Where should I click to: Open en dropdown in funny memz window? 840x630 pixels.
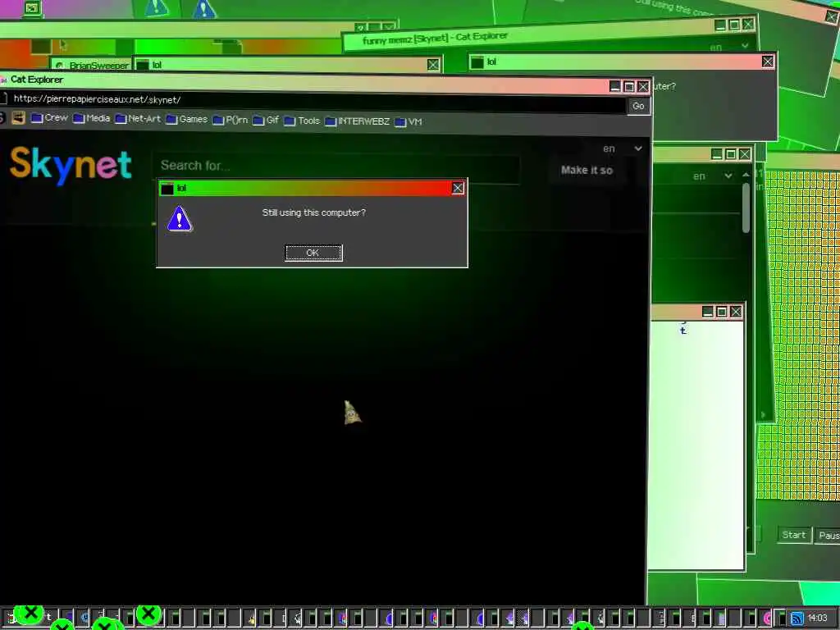tap(729, 47)
